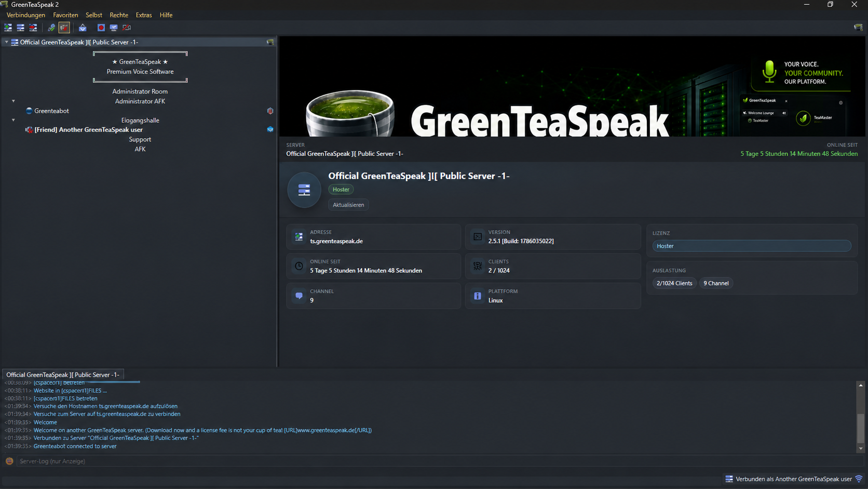Select the Support channel

(x=140, y=140)
